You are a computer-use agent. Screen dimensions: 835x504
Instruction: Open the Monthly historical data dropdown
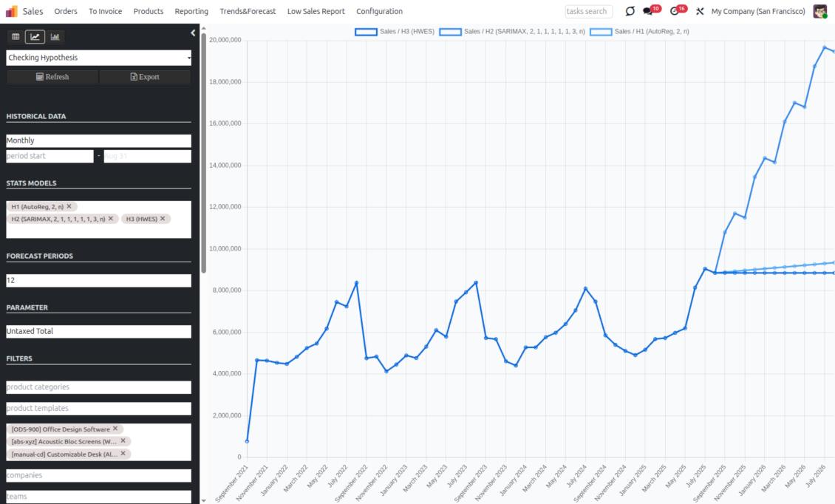(x=98, y=140)
